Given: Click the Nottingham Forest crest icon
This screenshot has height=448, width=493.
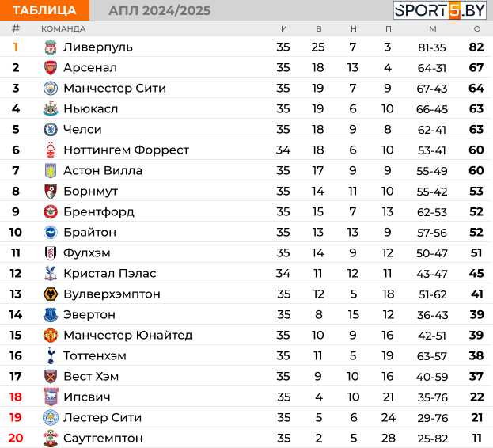Looking at the screenshot, I should [51, 150].
